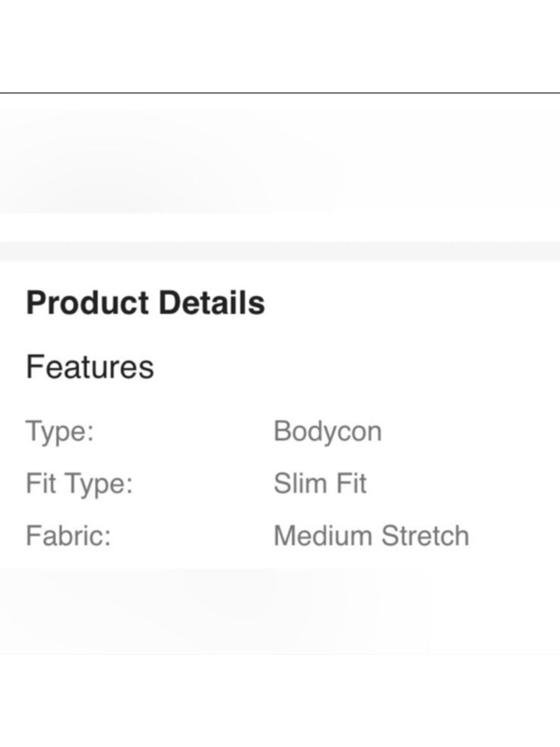Click the Product Details heading
This screenshot has width=560, height=747.
coord(146,303)
